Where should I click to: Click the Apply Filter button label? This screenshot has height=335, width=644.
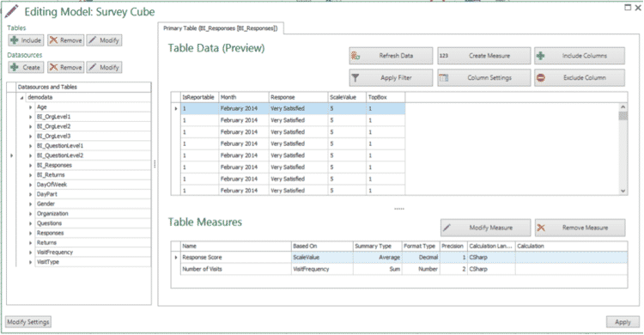click(396, 77)
